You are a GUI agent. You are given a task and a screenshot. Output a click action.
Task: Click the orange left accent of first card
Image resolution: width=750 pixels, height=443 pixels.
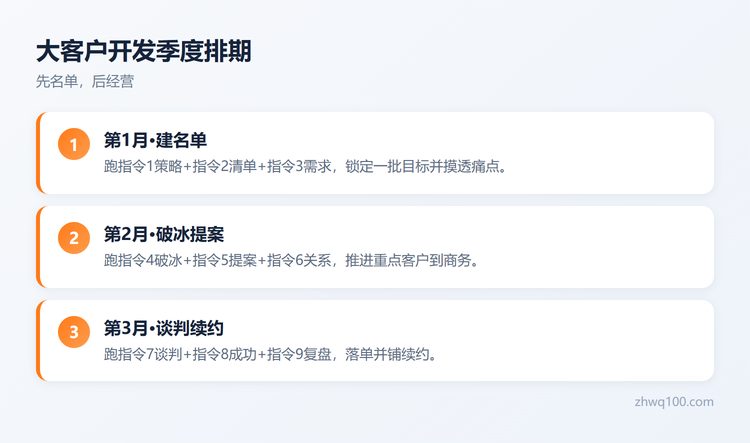(38, 153)
